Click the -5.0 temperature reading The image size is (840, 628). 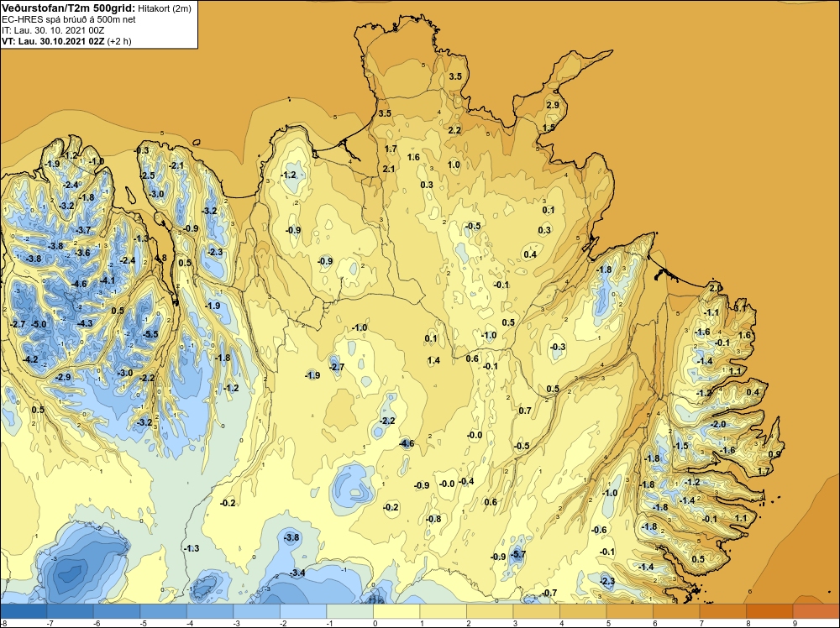pos(39,324)
